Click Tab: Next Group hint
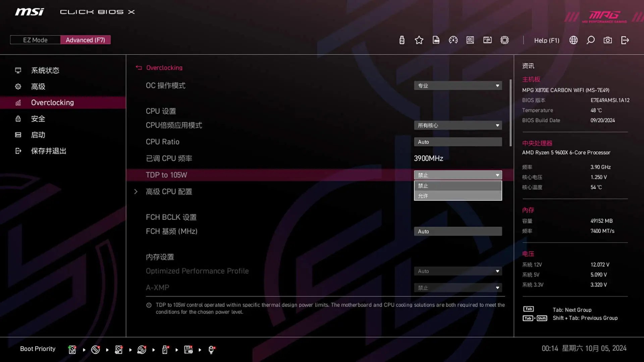 click(x=572, y=310)
